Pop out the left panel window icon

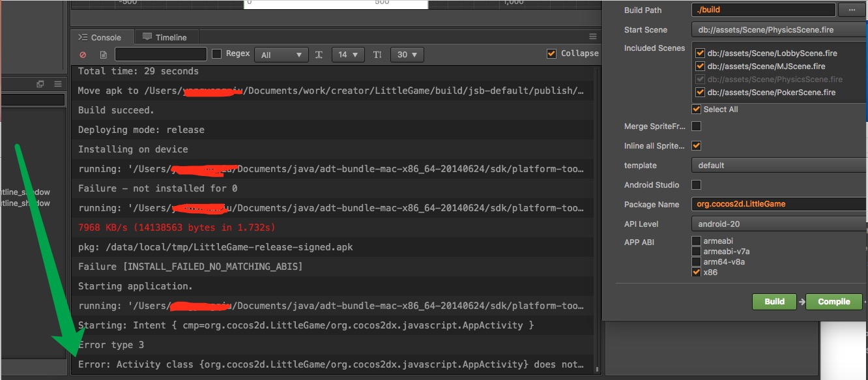click(x=40, y=84)
